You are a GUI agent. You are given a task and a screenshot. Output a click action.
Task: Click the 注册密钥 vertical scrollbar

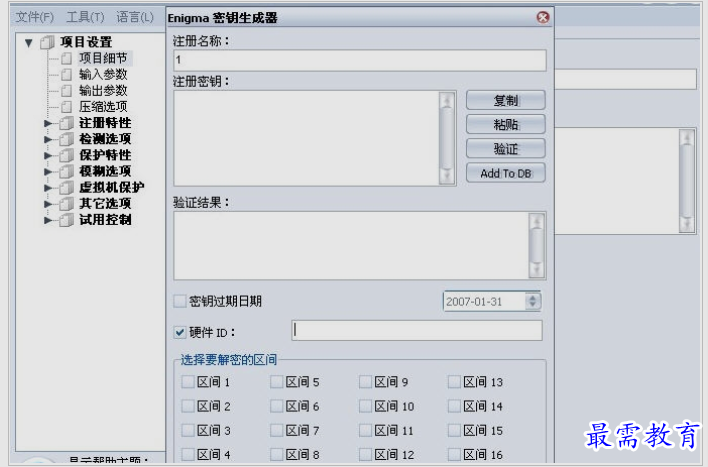447,138
